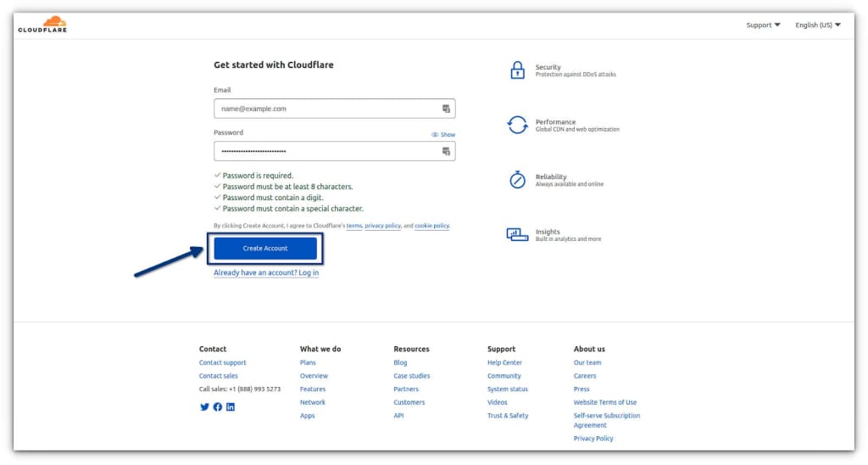Image resolution: width=868 pixels, height=465 pixels.
Task: Open the Community footer link
Action: (504, 376)
